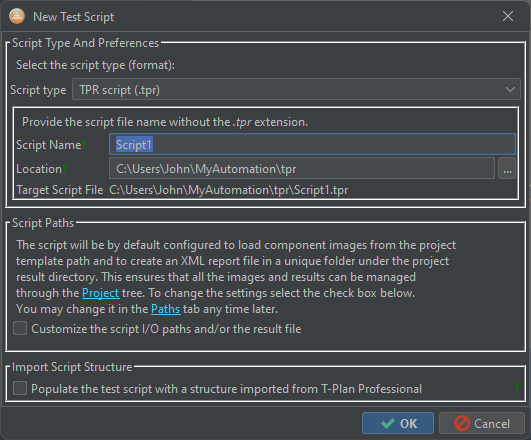The width and height of the screenshot is (531, 440).
Task: Expand the Script type chevron arrow
Action: pyautogui.click(x=510, y=90)
